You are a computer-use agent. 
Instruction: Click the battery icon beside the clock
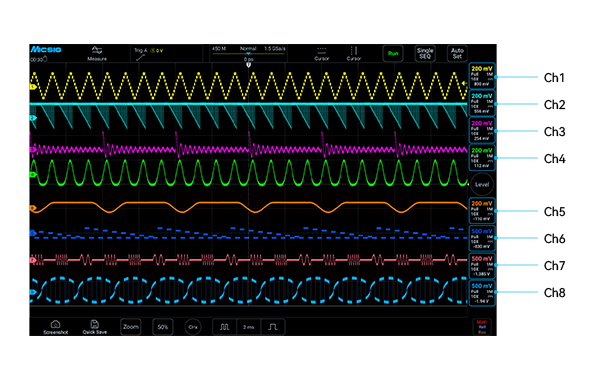pyautogui.click(x=45, y=59)
